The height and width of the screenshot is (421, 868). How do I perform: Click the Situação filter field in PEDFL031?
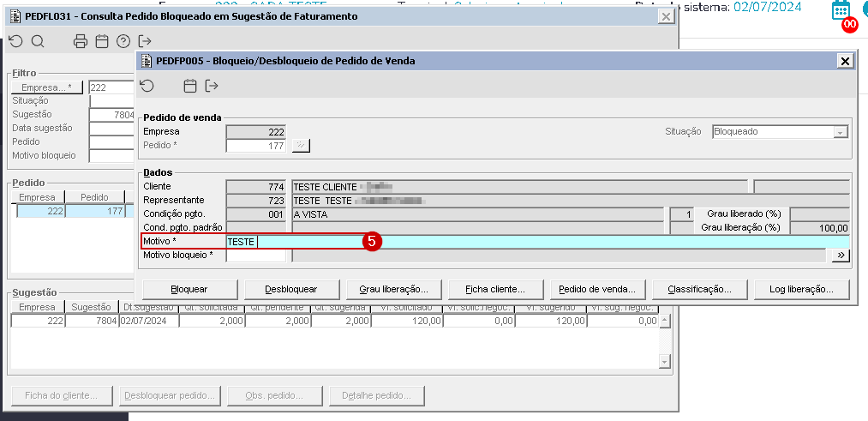(x=112, y=101)
